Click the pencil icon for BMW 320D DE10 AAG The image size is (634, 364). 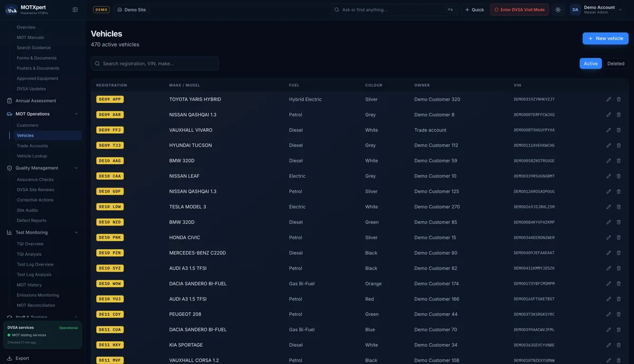coord(609,161)
